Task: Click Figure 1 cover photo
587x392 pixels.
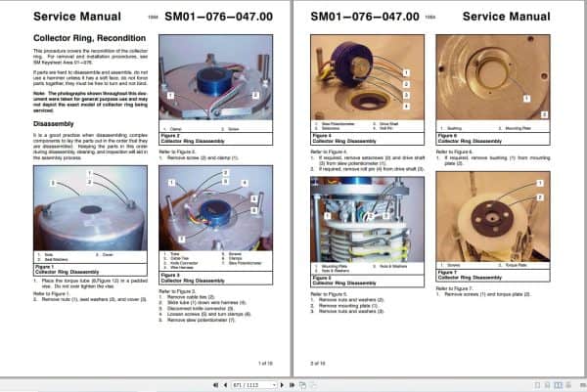Action: (x=90, y=208)
